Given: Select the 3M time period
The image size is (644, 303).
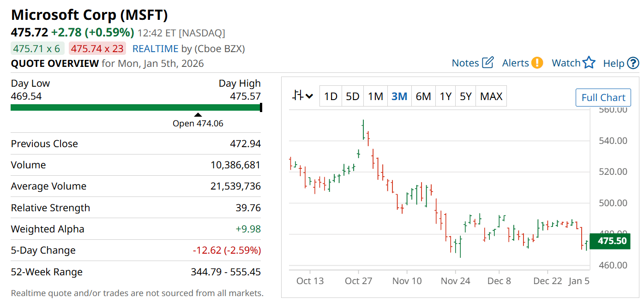Looking at the screenshot, I should 399,96.
